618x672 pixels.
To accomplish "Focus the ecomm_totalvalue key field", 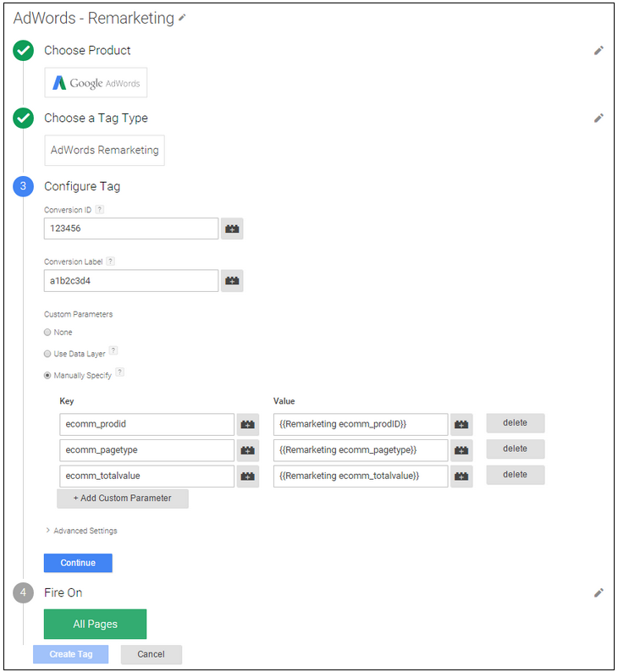I will point(147,476).
